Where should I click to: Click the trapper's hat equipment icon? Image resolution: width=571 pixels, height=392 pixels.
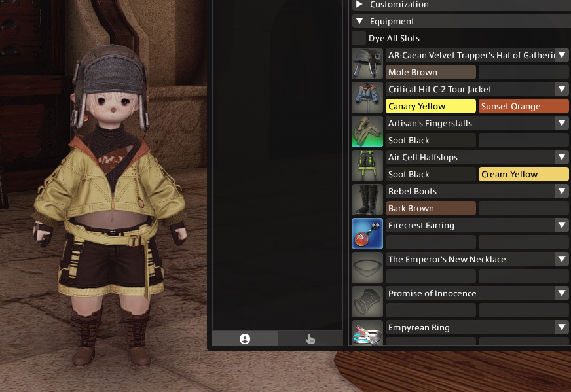coord(367,63)
